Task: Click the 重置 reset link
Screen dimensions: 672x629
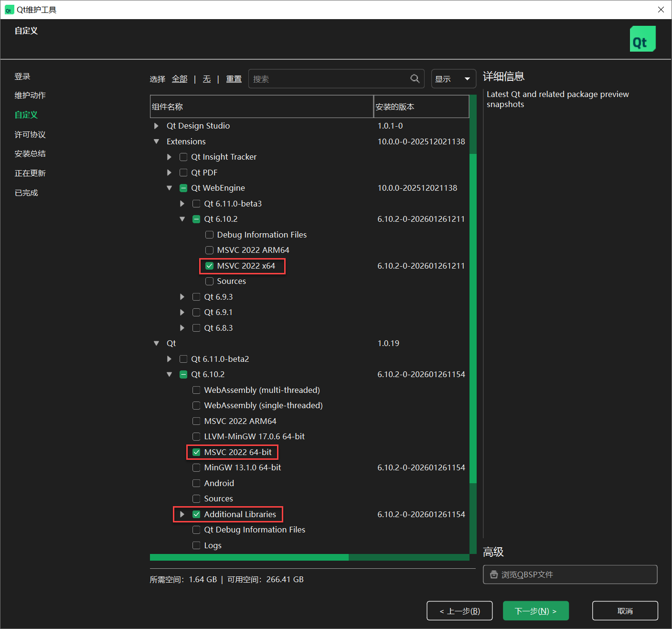Action: 234,79
